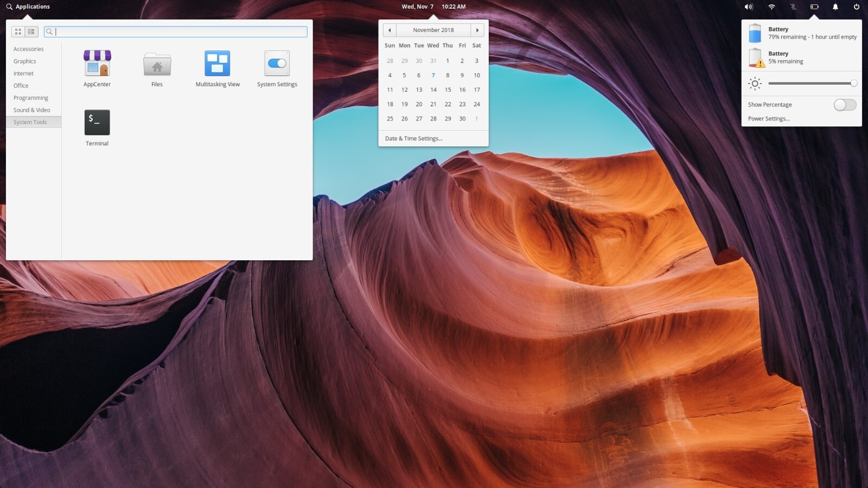
Task: Open Date & Time Settings
Action: [413, 138]
